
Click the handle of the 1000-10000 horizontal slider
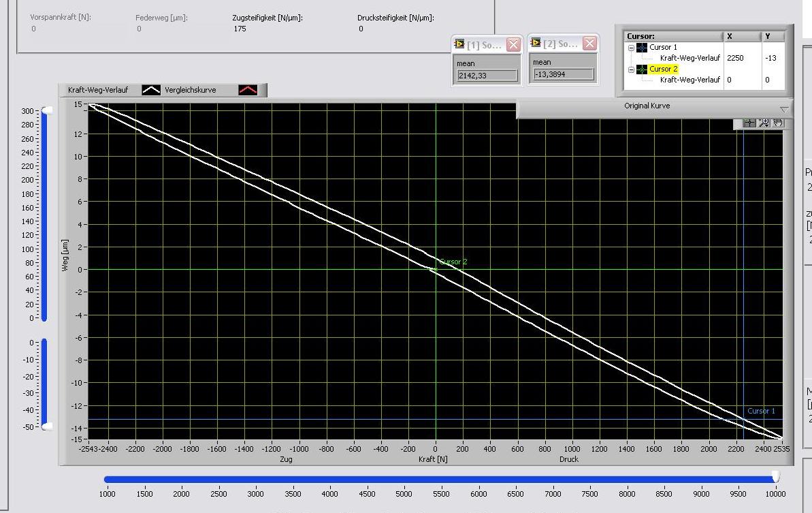[x=775, y=477]
